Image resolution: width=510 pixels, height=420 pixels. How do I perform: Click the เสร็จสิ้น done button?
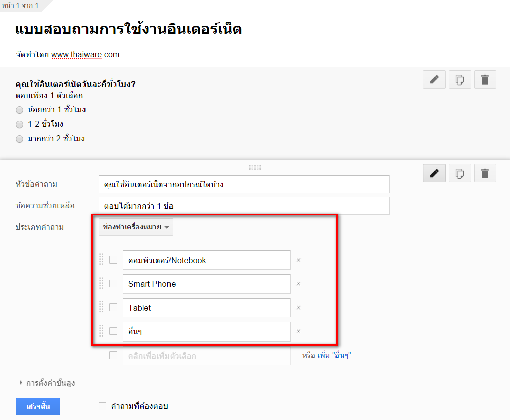38,406
